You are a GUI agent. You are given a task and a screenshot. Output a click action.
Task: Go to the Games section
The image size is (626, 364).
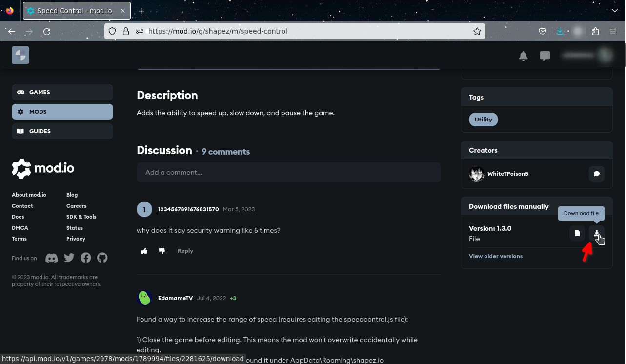click(x=62, y=92)
